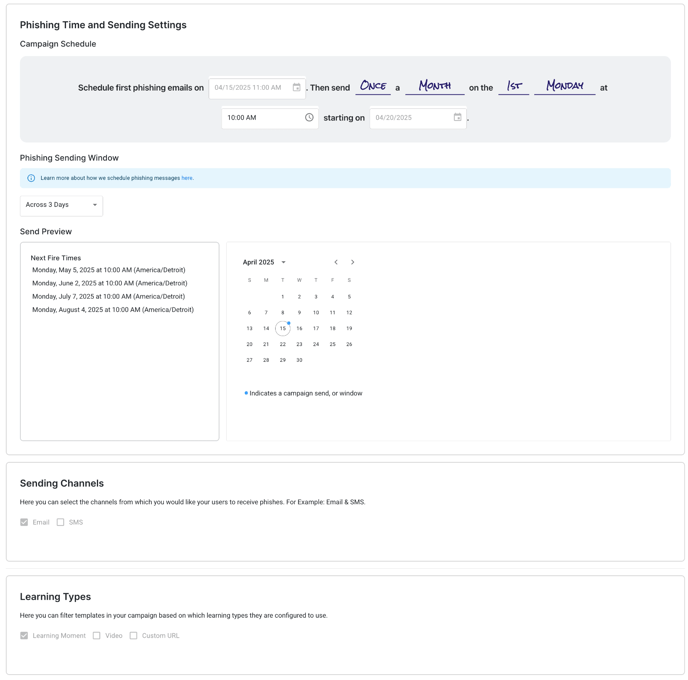Screen dimensions: 688x680
Task: Click the 04/20/2025 starting date field
Action: click(418, 118)
